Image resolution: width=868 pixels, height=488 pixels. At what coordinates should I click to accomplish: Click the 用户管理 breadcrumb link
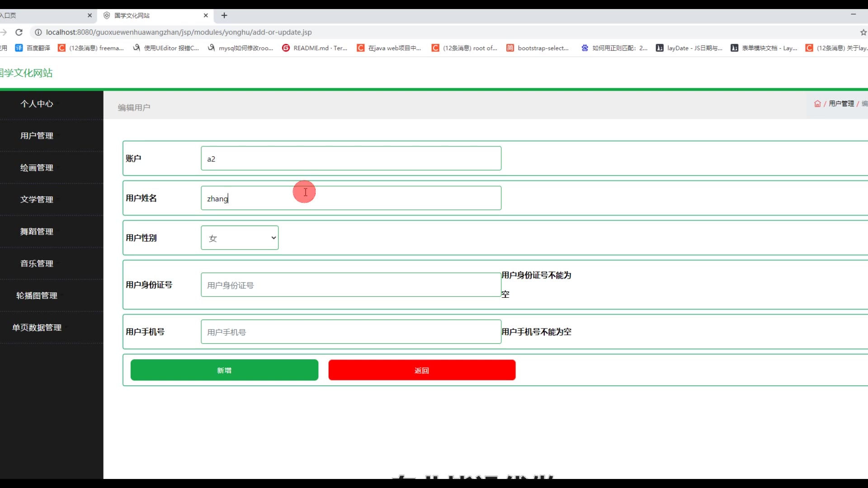[x=841, y=104]
